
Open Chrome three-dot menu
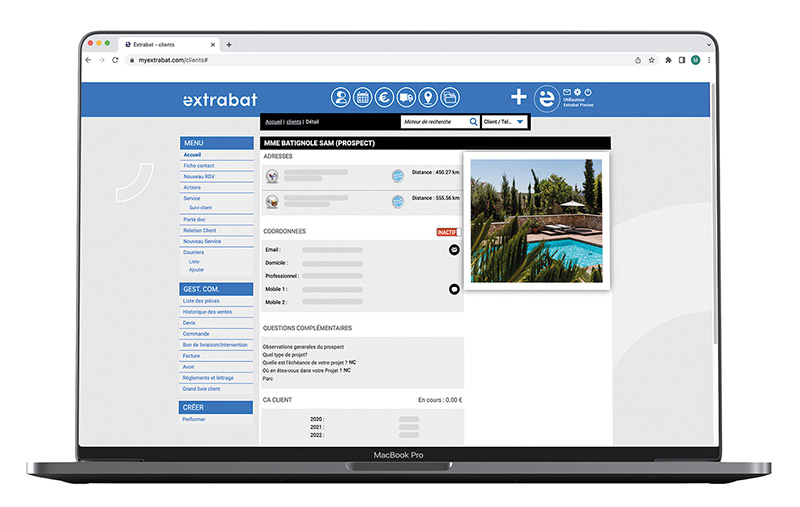coord(709,60)
